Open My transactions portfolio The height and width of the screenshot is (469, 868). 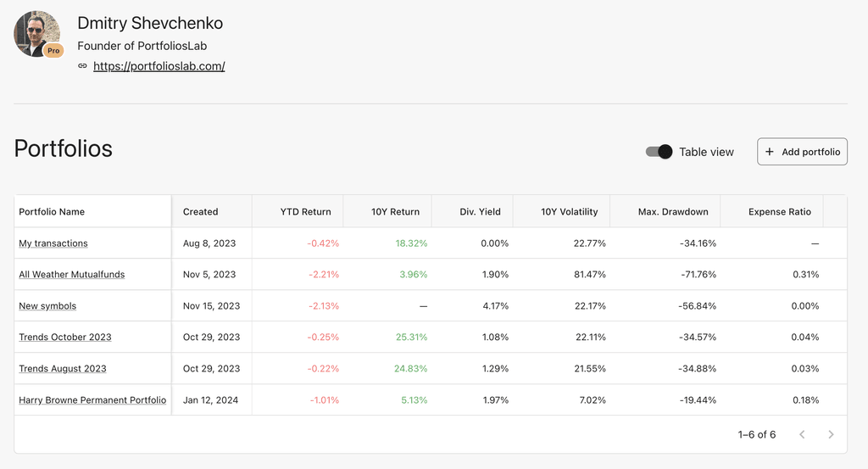click(x=53, y=243)
